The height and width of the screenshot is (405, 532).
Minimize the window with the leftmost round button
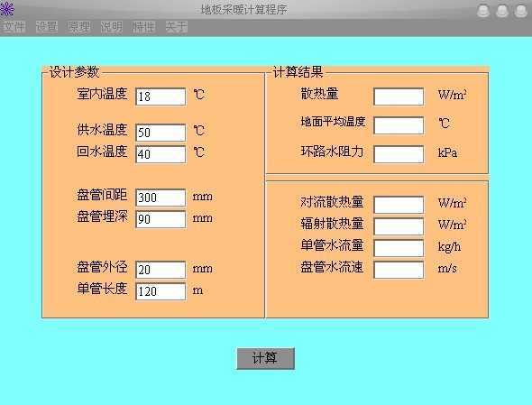[x=483, y=11]
